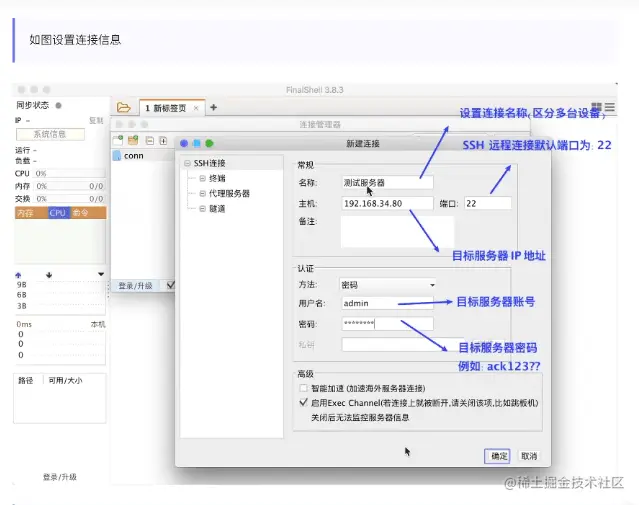Screen dimensions: 639x505
Task: Click the 内存 0% usage bar
Action: (69, 186)
